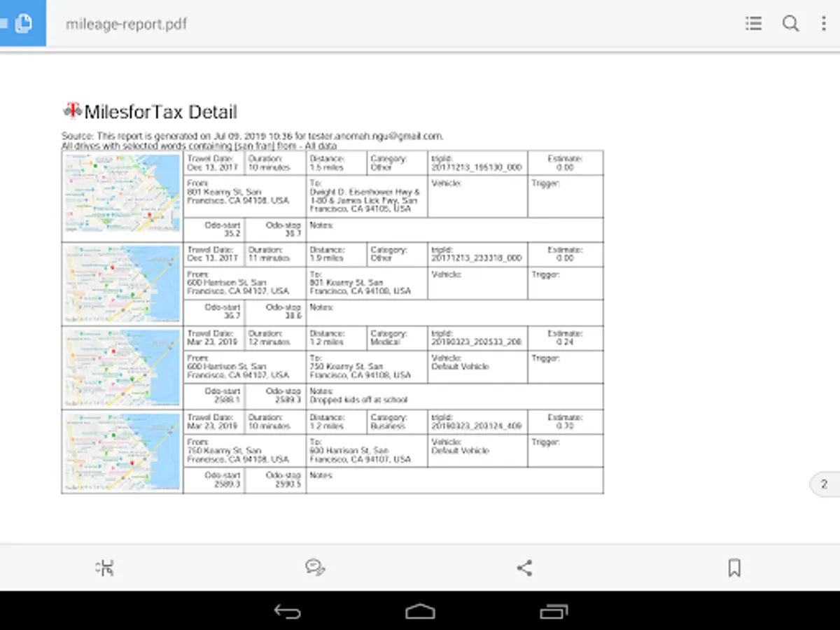Tap the Duration 11 minutes cell
The height and width of the screenshot is (630, 840).
(275, 254)
